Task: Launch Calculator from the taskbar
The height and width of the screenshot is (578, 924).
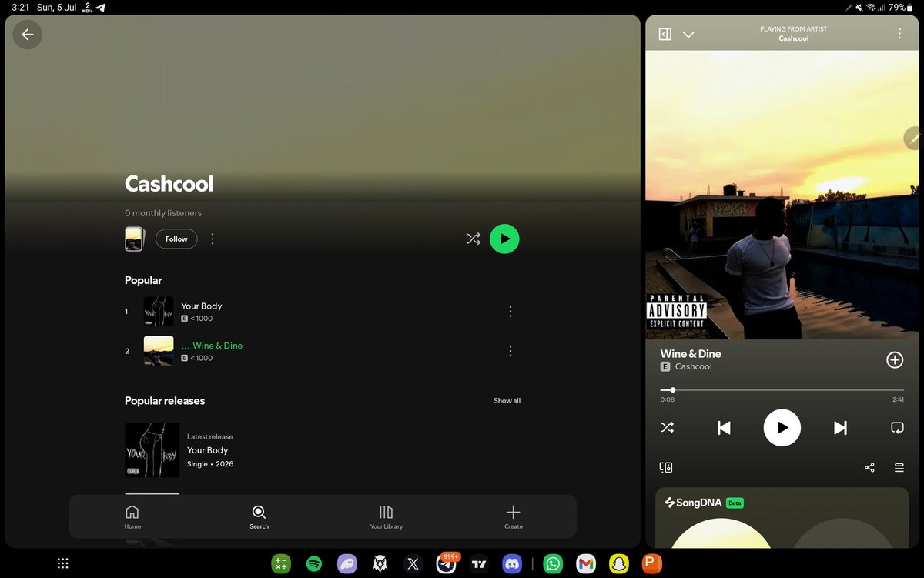Action: coord(281,564)
